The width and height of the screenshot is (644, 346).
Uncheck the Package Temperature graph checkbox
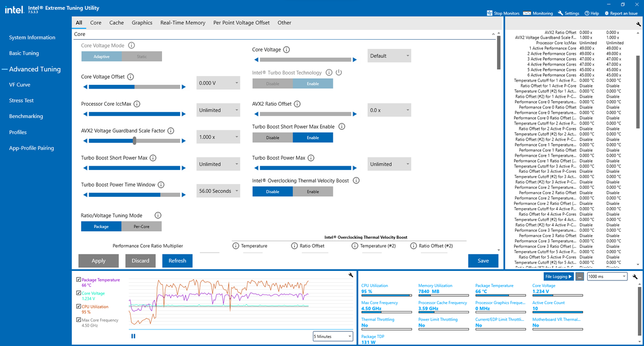coord(79,280)
